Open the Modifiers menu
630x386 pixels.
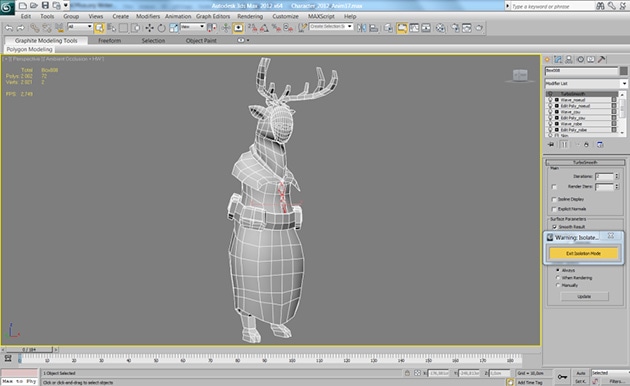(147, 16)
